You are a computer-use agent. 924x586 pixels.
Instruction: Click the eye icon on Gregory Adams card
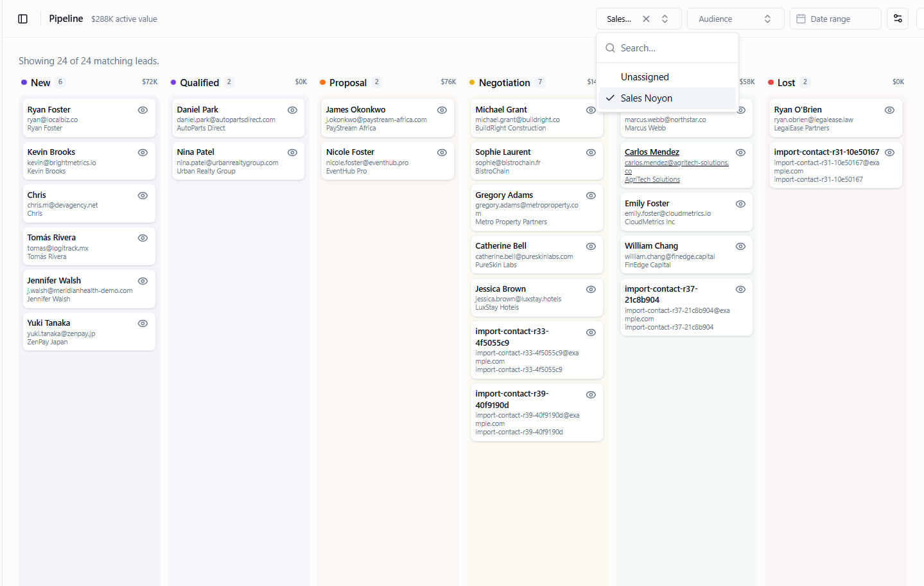(591, 196)
